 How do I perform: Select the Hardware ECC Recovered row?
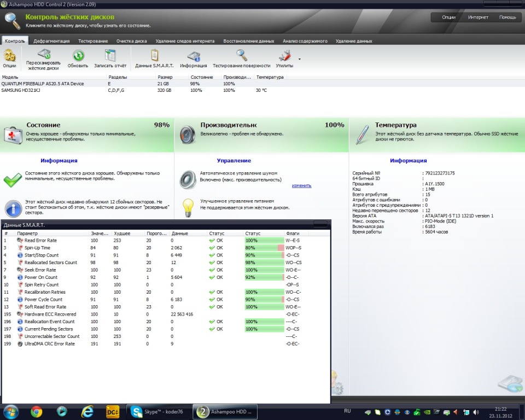pos(166,314)
